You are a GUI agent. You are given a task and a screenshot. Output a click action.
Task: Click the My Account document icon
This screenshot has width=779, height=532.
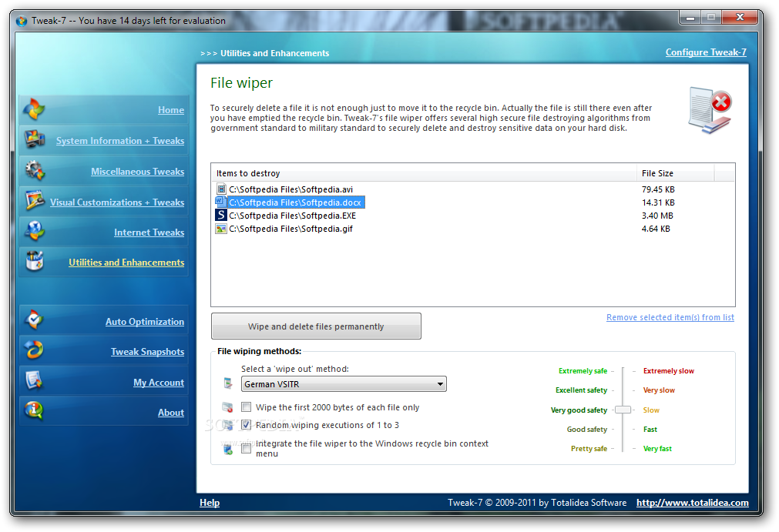coord(34,381)
